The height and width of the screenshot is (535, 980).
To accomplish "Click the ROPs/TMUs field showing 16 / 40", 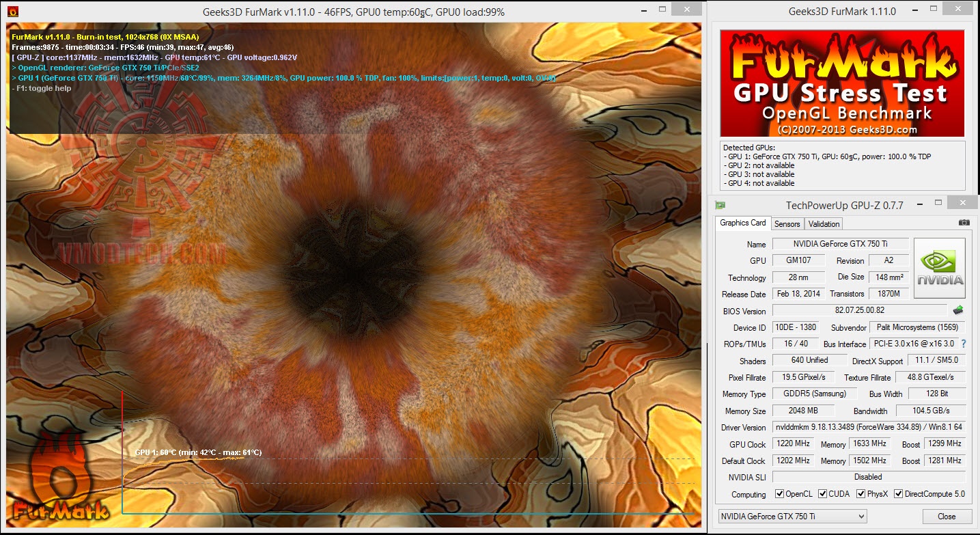I will [x=797, y=344].
